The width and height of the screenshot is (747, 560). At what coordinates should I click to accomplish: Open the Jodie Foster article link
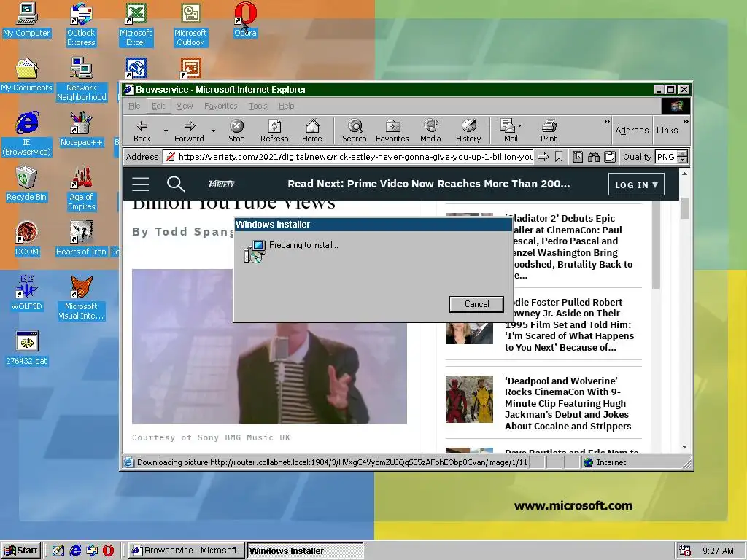(569, 324)
